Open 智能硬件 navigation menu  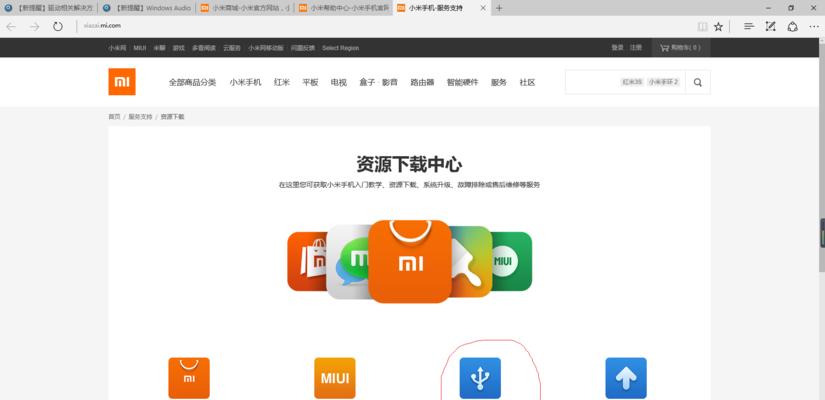coord(462,82)
